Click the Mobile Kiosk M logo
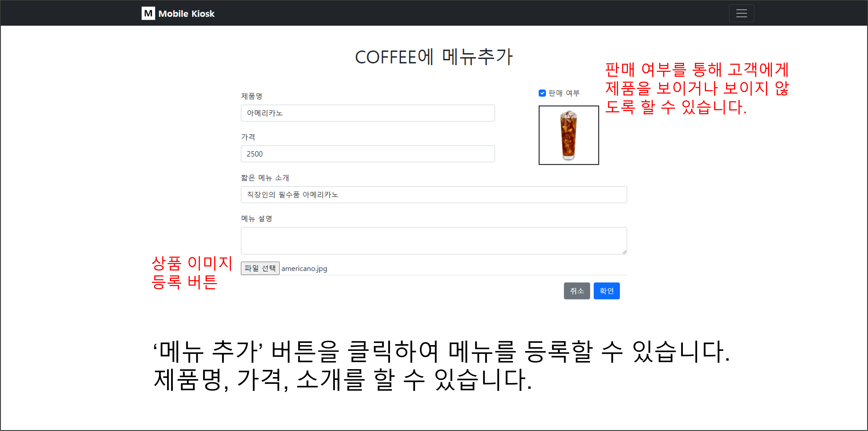The width and height of the screenshot is (868, 431). tap(148, 13)
